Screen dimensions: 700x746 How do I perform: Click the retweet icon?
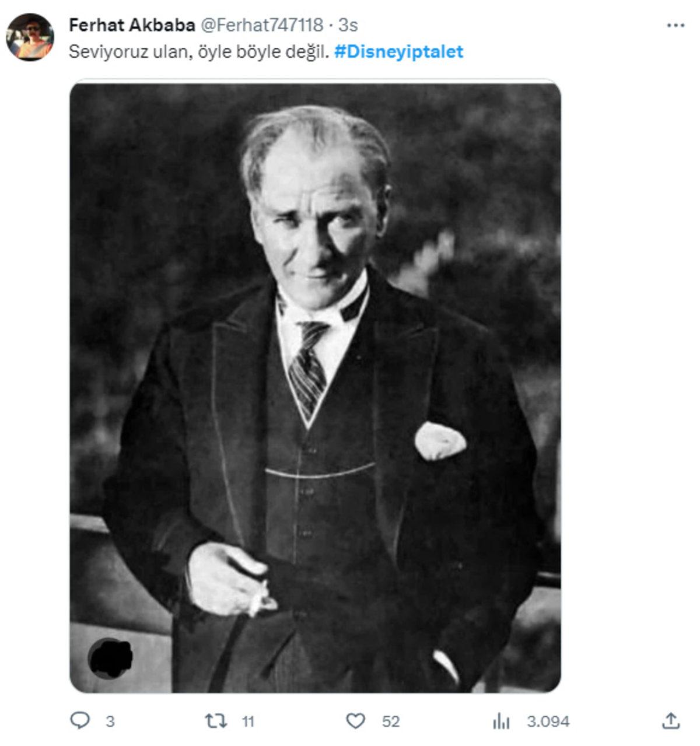pyautogui.click(x=217, y=720)
